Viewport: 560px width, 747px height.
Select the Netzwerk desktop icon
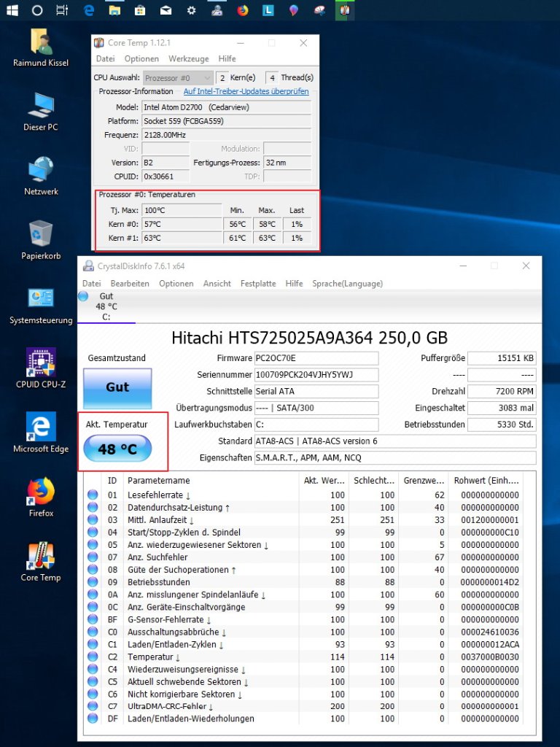[x=41, y=177]
